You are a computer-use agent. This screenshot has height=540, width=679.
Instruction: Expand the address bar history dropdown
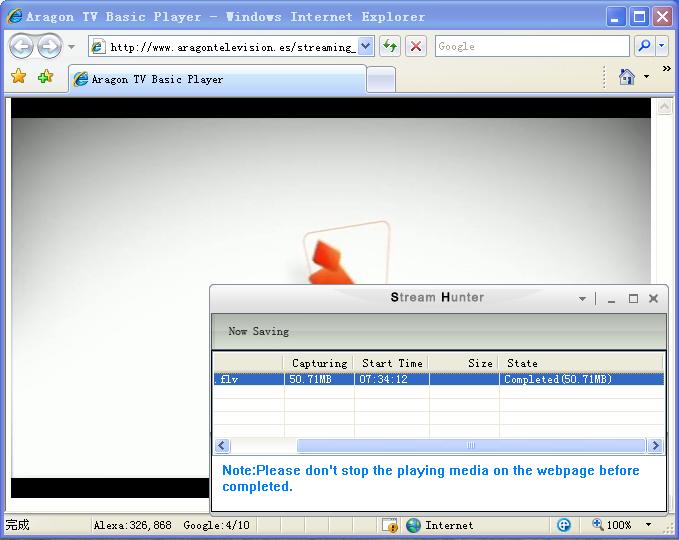pyautogui.click(x=366, y=46)
